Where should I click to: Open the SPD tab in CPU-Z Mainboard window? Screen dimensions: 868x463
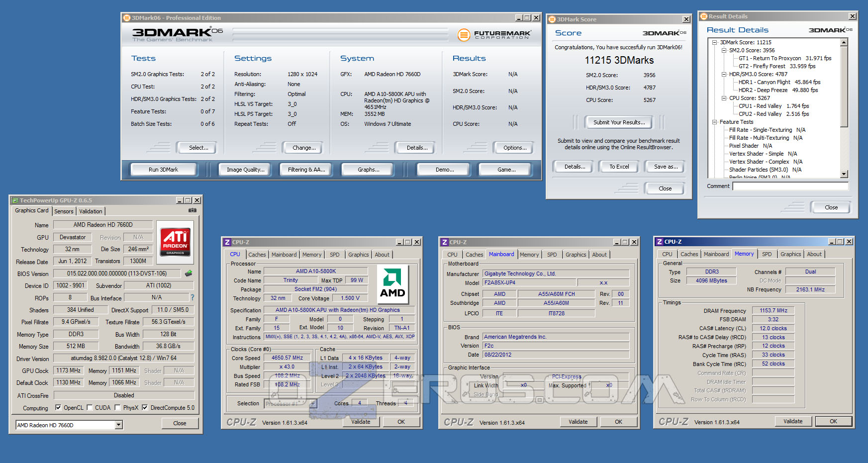click(x=552, y=255)
